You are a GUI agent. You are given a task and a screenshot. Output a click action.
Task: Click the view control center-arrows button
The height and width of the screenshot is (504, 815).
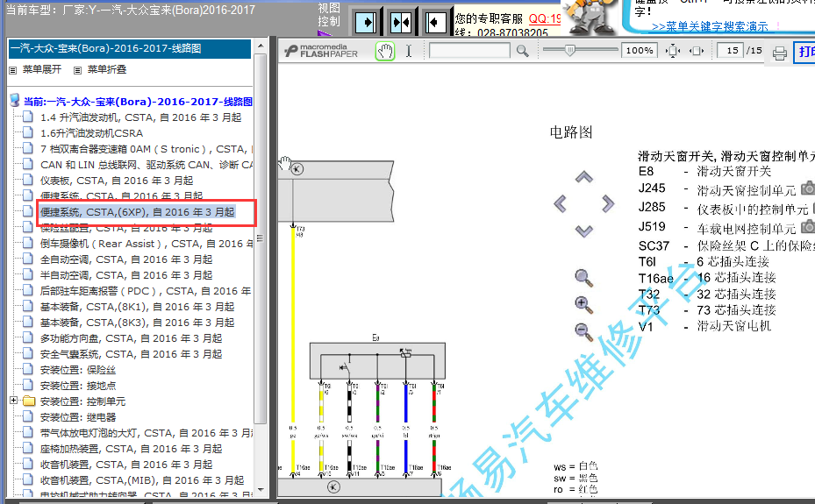[401, 22]
